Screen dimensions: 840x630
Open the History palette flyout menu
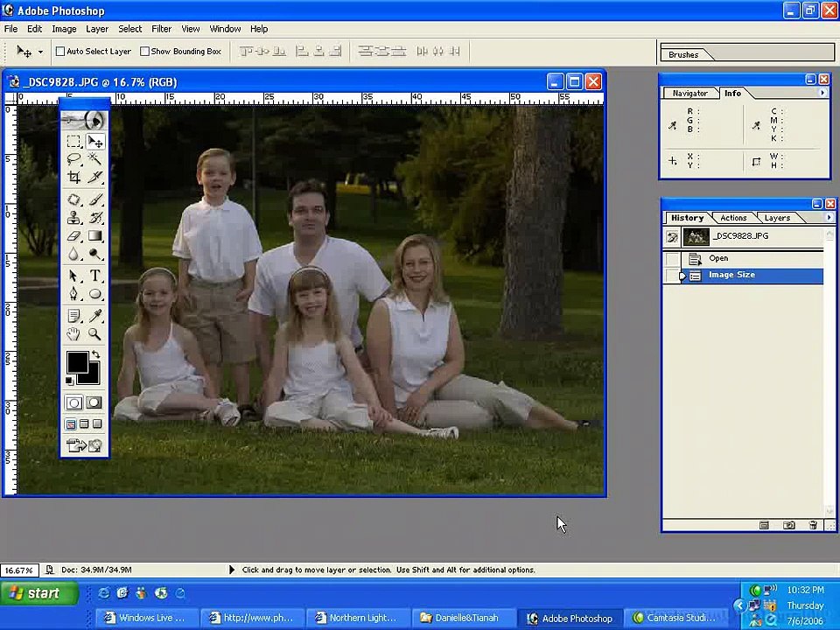click(829, 218)
